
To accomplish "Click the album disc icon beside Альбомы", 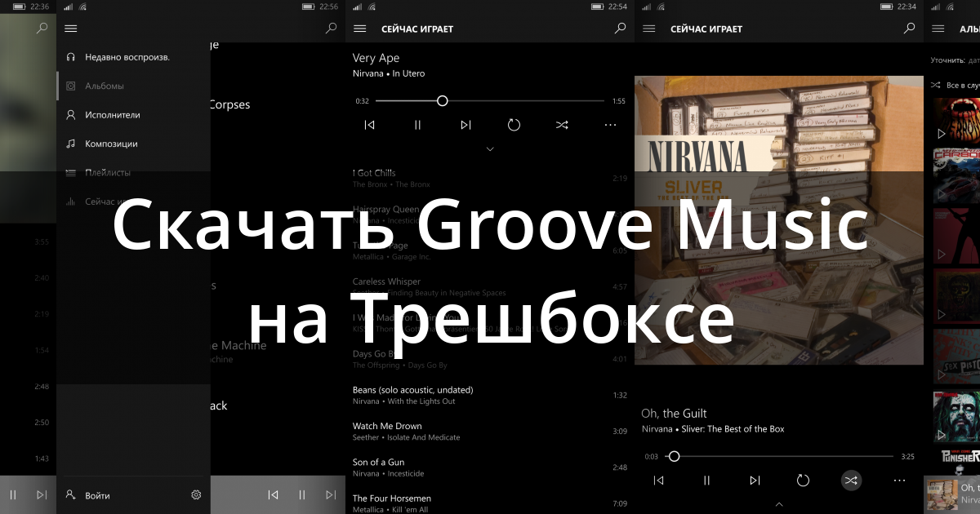I will coord(71,86).
